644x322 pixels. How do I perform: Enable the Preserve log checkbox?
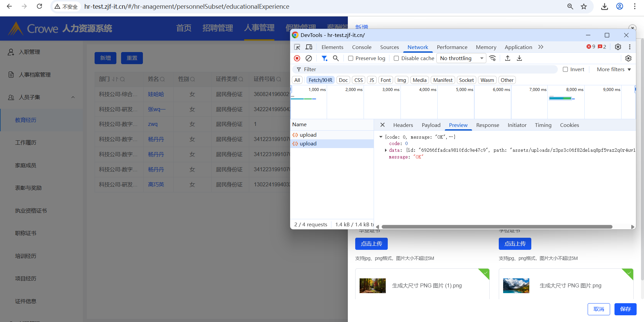[x=351, y=58]
